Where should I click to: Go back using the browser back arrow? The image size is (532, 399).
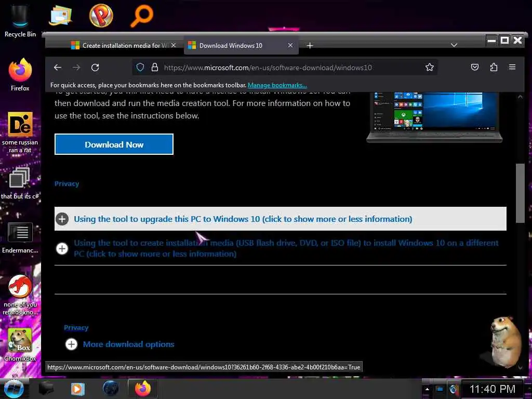pyautogui.click(x=58, y=68)
